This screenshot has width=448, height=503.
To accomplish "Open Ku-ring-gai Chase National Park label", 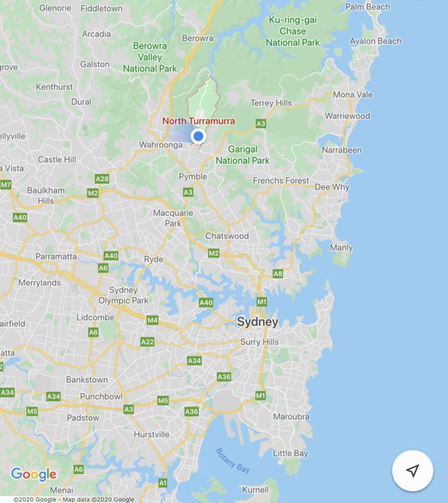I will tap(293, 31).
